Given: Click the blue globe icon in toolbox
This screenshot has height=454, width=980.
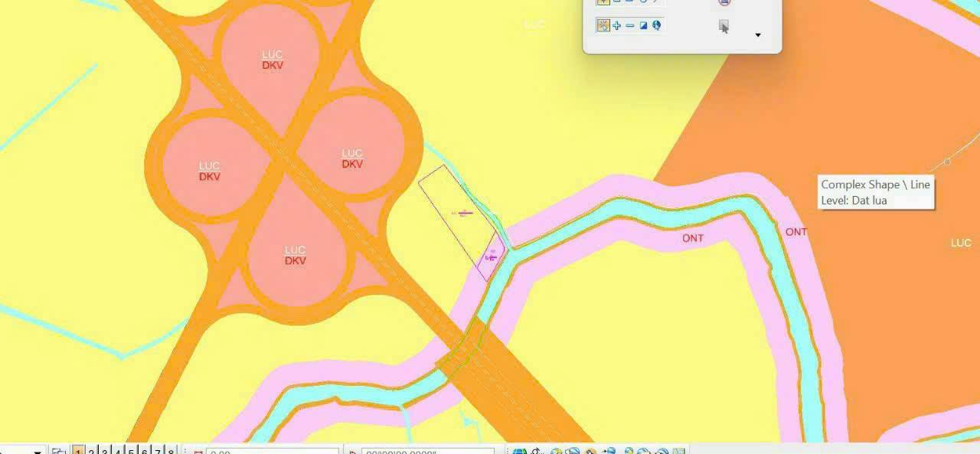Looking at the screenshot, I should (656, 25).
